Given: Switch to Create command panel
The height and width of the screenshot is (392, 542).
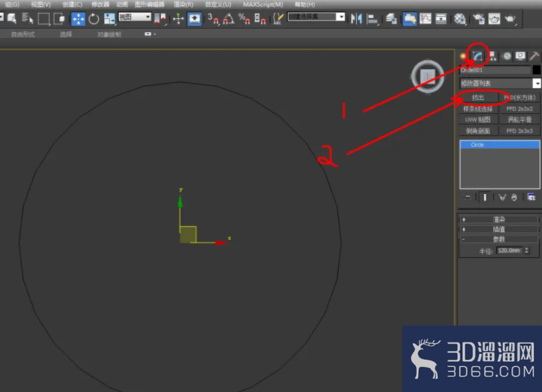Looking at the screenshot, I should point(463,56).
